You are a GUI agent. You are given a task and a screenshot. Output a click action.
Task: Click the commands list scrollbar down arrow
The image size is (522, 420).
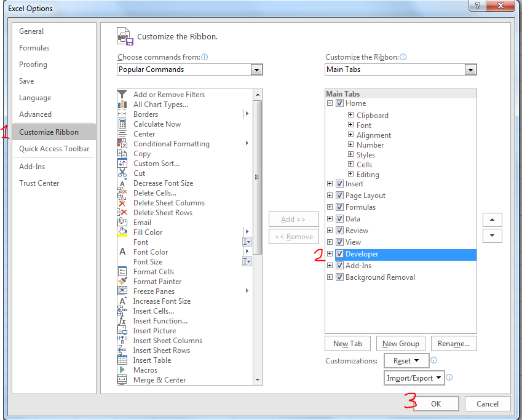click(x=258, y=380)
